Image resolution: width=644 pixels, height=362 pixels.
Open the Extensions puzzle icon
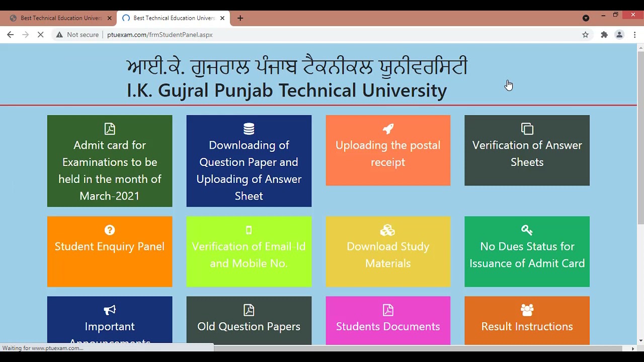tap(604, 35)
